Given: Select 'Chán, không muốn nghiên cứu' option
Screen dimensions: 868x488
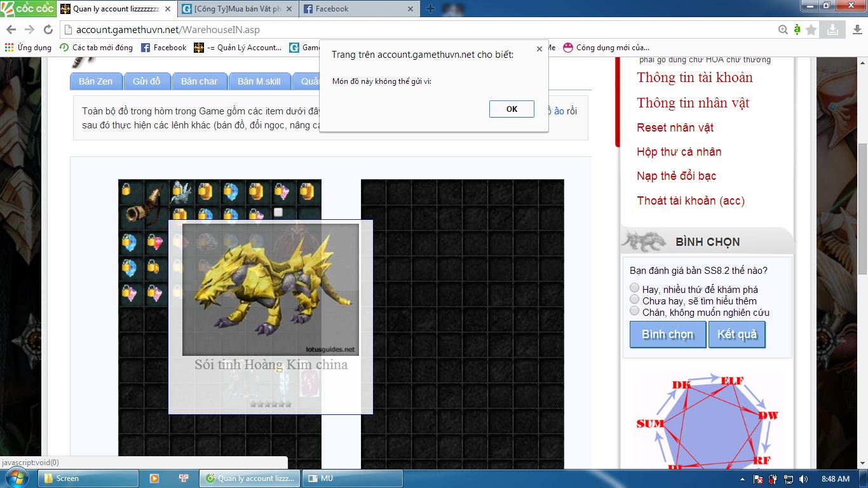Looking at the screenshot, I should 634,311.
